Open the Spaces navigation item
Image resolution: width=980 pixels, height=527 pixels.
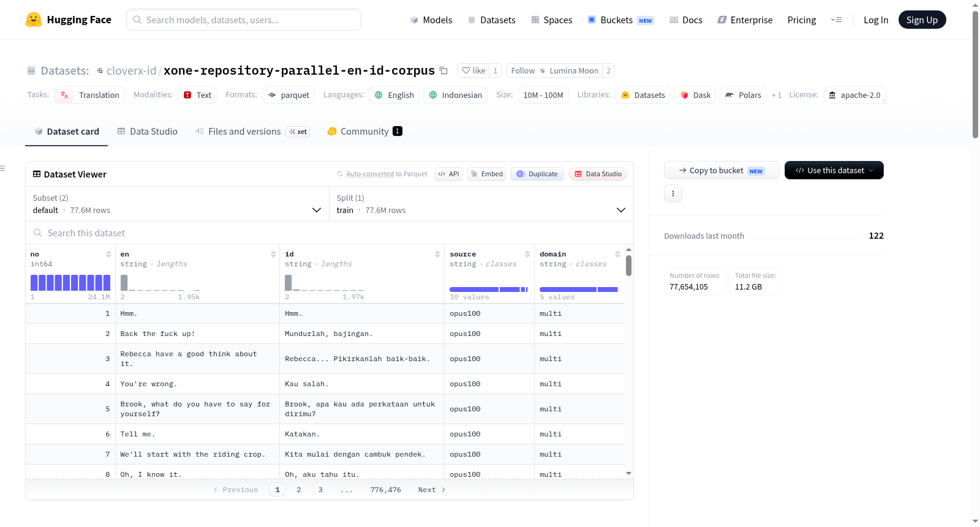click(x=551, y=20)
